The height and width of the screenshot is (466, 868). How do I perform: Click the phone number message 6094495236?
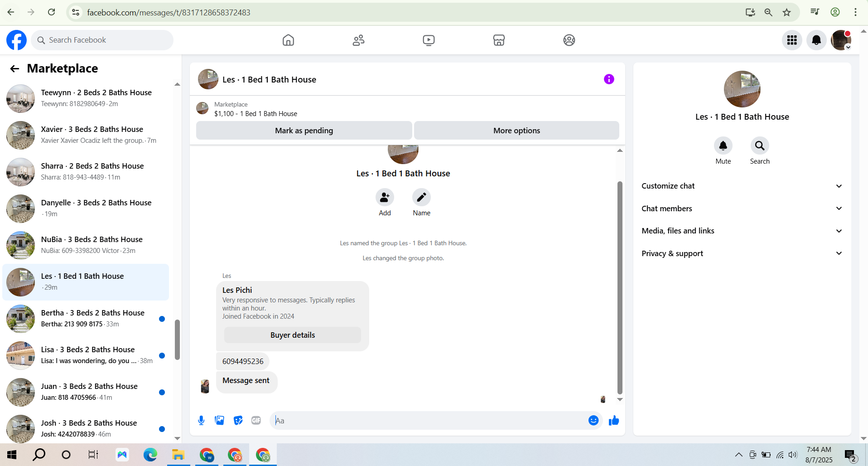[243, 361]
